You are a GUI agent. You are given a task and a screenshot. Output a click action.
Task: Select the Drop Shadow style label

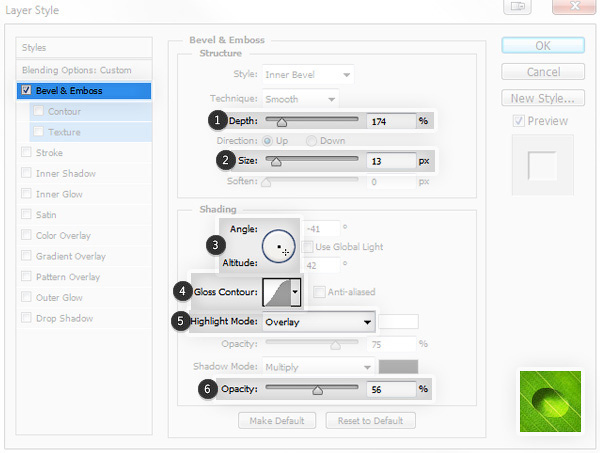pyautogui.click(x=65, y=318)
